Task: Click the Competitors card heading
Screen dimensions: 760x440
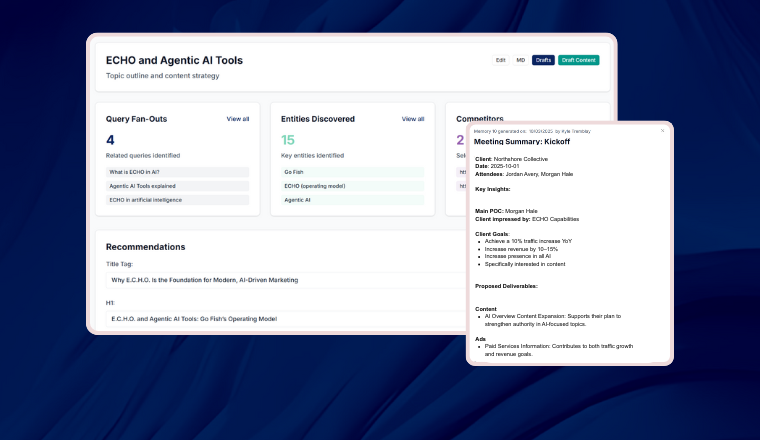Action: 480,119
